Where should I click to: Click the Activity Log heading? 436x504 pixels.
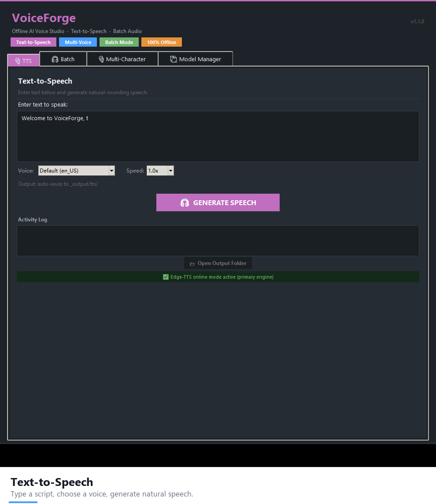coord(33,220)
